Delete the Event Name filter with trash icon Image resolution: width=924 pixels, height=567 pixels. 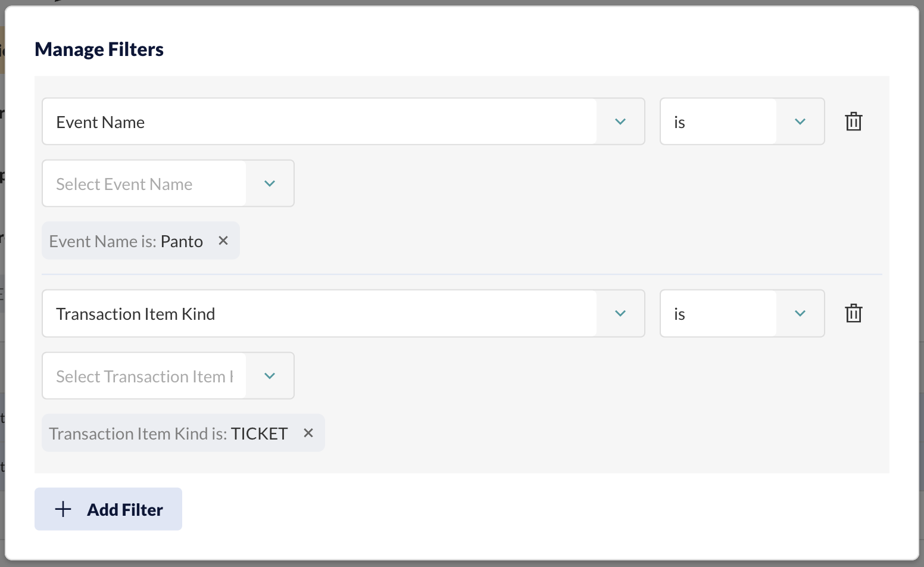coord(854,121)
